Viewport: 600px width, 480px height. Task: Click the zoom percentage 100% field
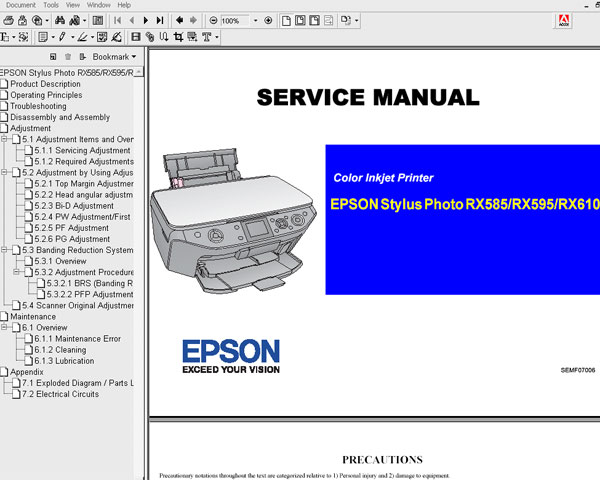coord(235,21)
